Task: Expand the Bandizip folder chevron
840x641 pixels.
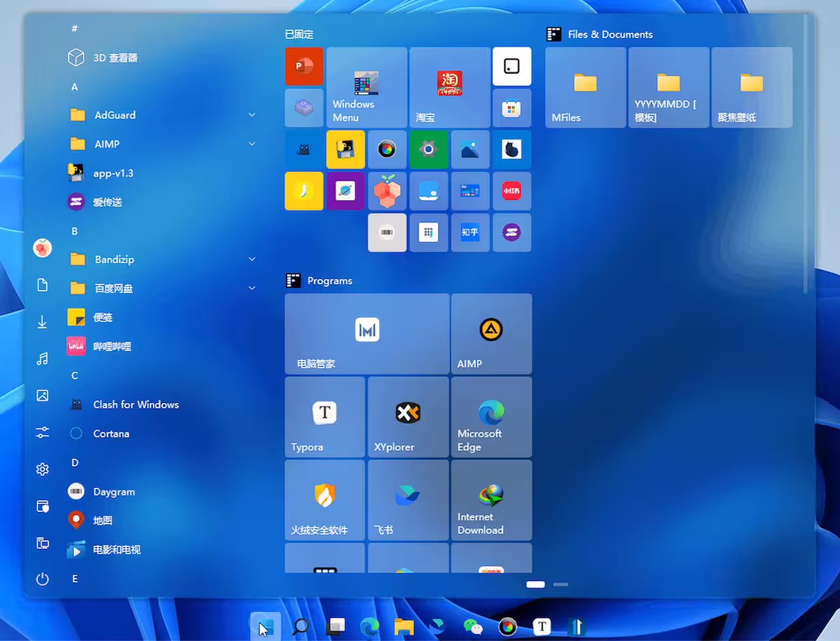Action: pyautogui.click(x=252, y=259)
